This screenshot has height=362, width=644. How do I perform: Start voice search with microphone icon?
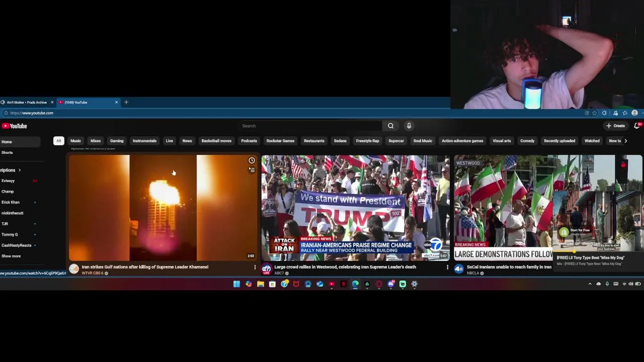pos(409,126)
